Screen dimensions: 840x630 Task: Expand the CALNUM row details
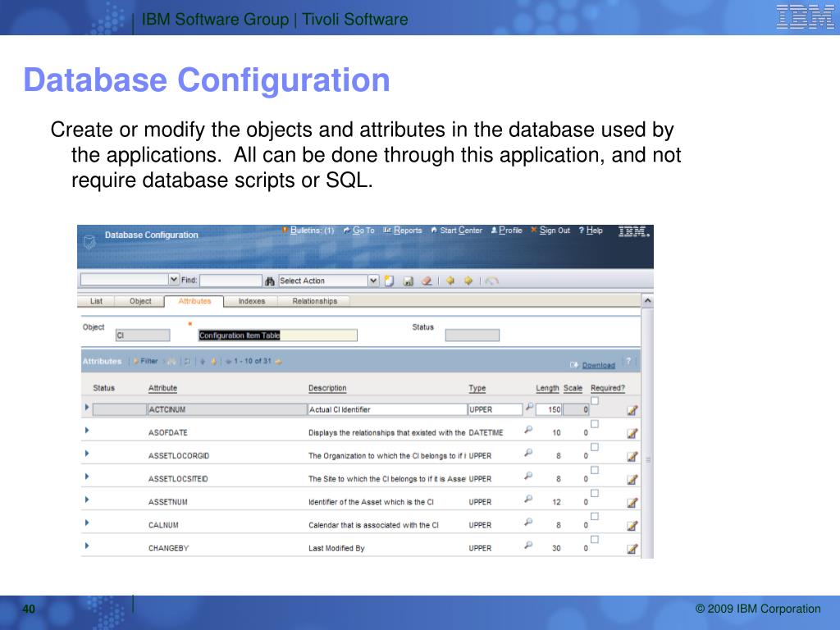point(87,523)
